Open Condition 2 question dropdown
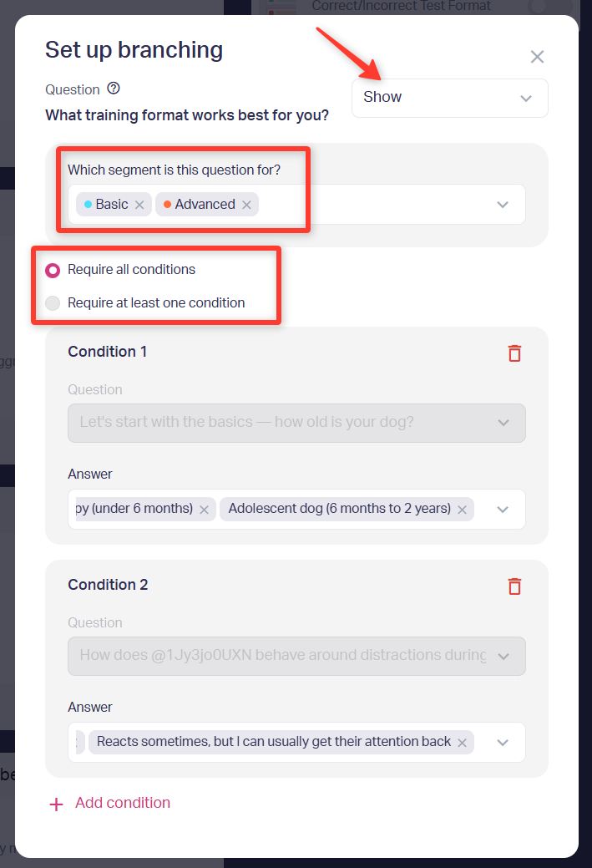 pos(296,656)
